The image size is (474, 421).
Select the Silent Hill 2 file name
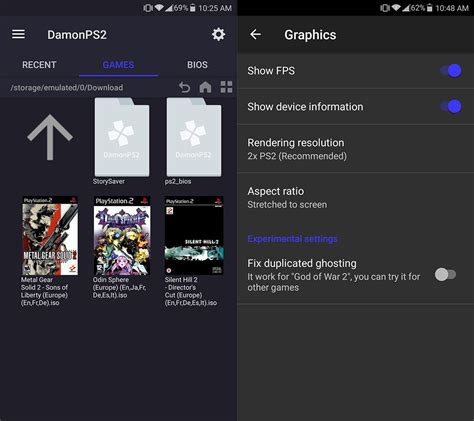pos(191,291)
